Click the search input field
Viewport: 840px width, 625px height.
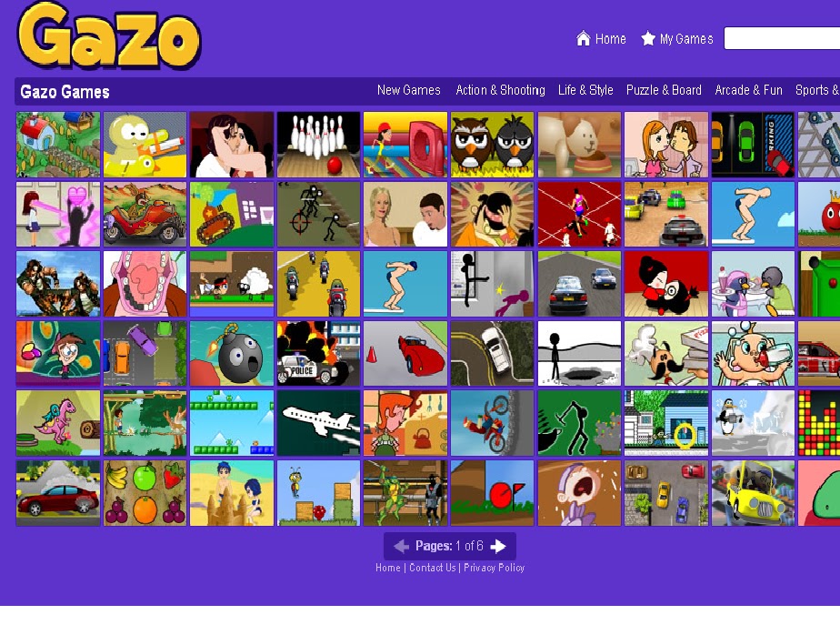coord(782,38)
